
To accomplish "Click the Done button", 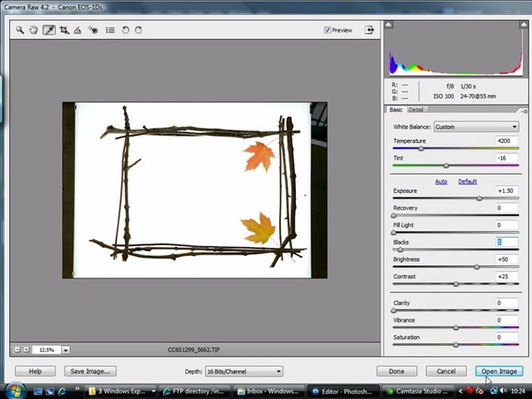I will 397,372.
